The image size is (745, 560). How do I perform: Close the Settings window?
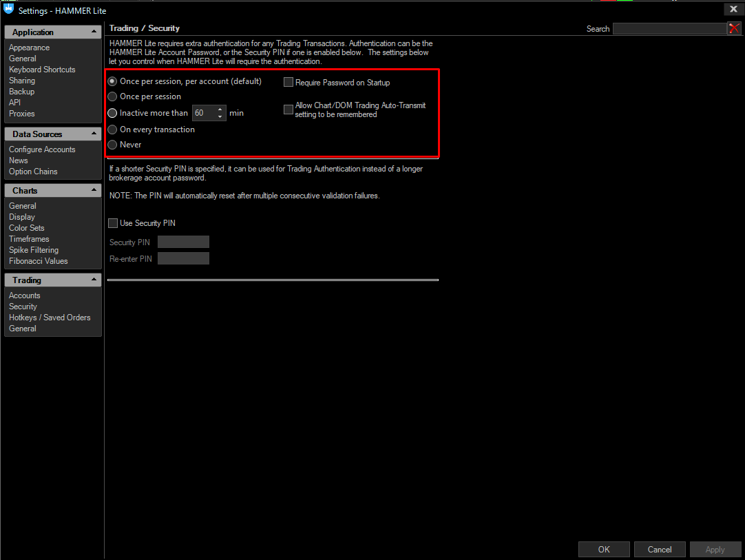click(x=733, y=9)
